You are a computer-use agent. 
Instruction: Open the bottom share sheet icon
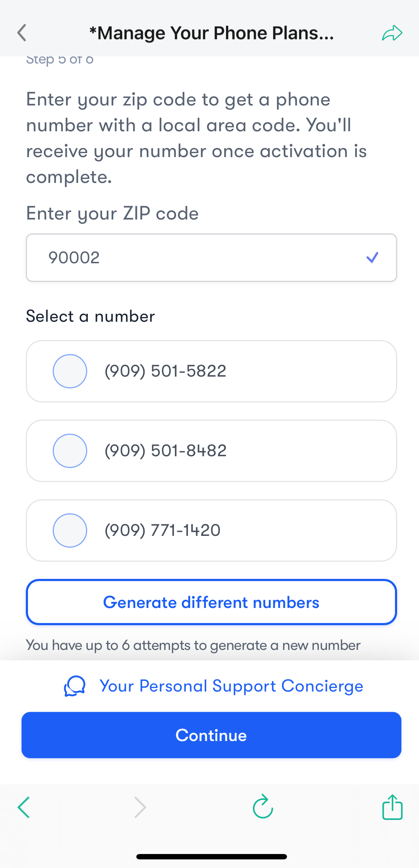point(392,807)
